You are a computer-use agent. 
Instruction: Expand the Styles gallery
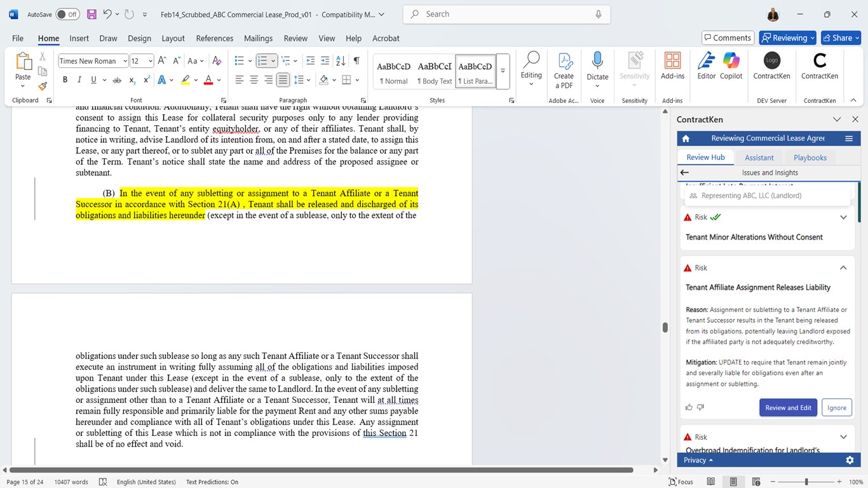coord(503,71)
